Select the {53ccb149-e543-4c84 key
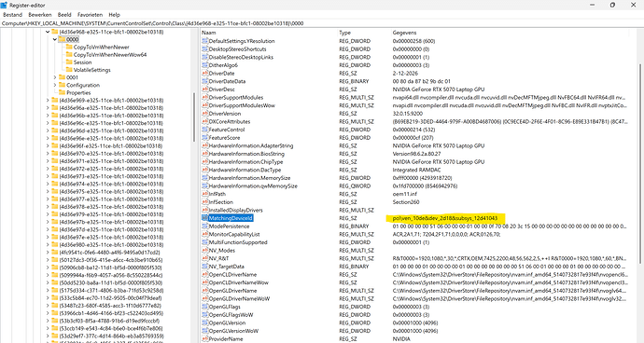This screenshot has height=343, width=644. (x=111, y=328)
